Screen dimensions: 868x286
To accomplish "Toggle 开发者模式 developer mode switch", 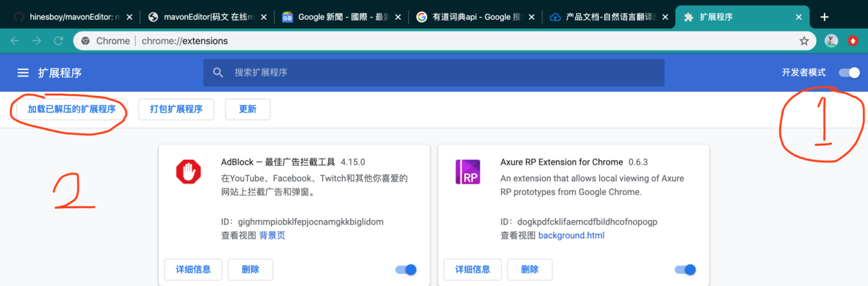I will [849, 73].
